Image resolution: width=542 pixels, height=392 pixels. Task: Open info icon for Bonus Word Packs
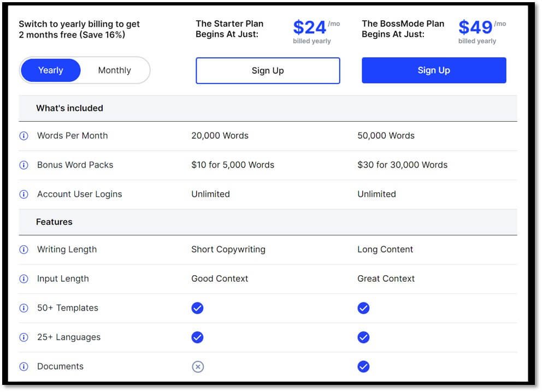23,165
